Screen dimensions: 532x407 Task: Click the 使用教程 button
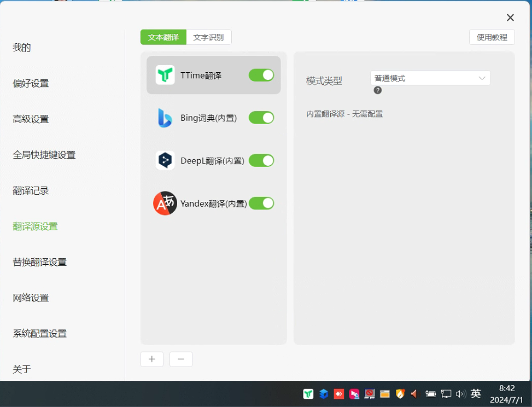click(492, 37)
